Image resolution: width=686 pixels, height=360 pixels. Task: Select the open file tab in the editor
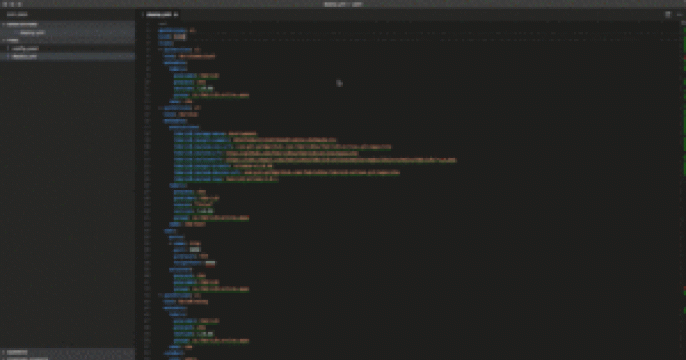[160, 14]
